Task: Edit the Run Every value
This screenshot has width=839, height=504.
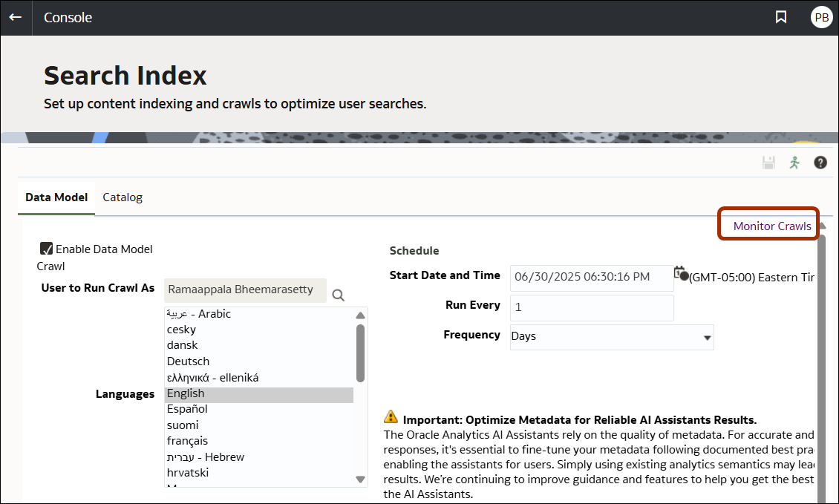Action: tap(592, 307)
